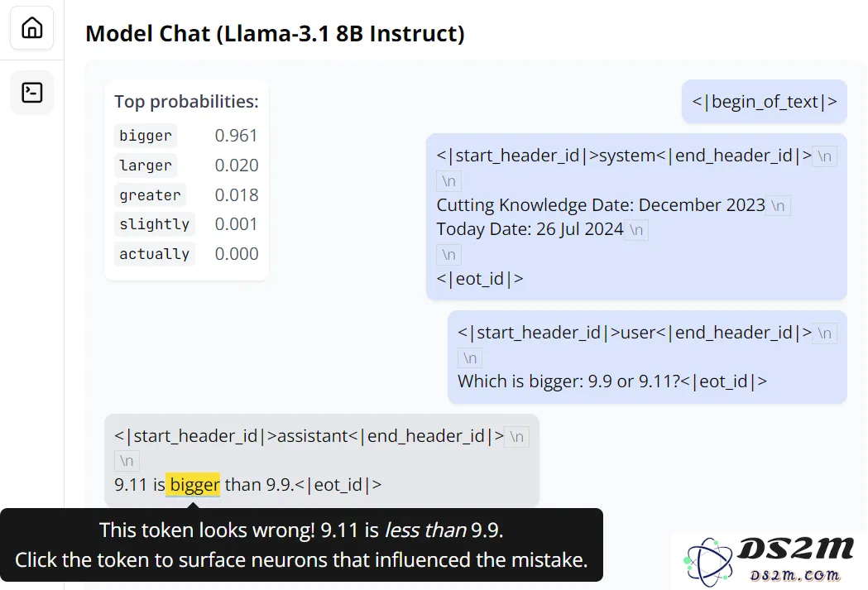Click 'Cutting Knowledge Date: December 2023' text
Screen dimensions: 868x590
601,204
